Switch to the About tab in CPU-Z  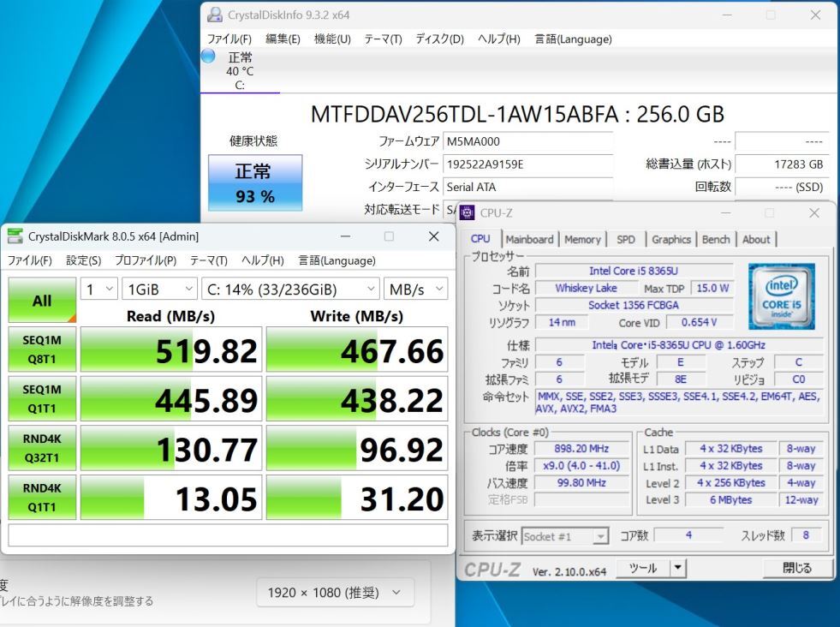click(x=756, y=240)
